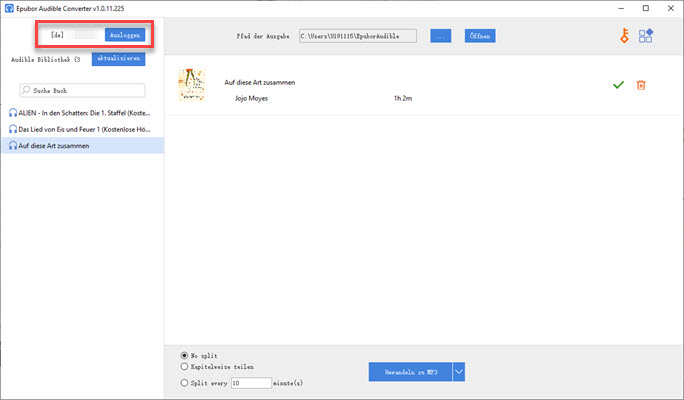Click the aktualisieren button

(119, 58)
